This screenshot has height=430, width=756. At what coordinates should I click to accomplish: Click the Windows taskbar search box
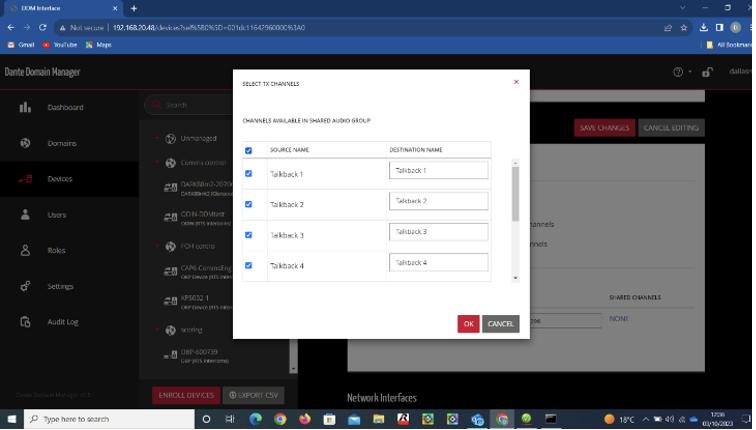[x=109, y=419]
